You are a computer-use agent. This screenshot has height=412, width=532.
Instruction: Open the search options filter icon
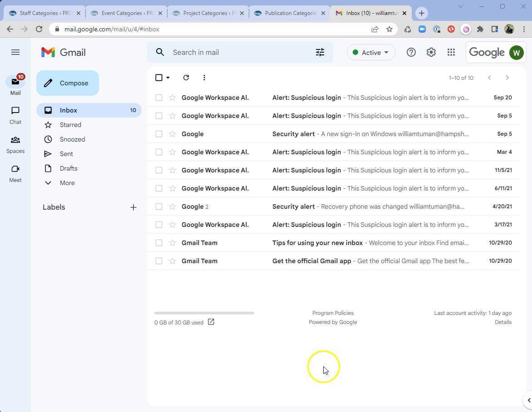point(320,52)
